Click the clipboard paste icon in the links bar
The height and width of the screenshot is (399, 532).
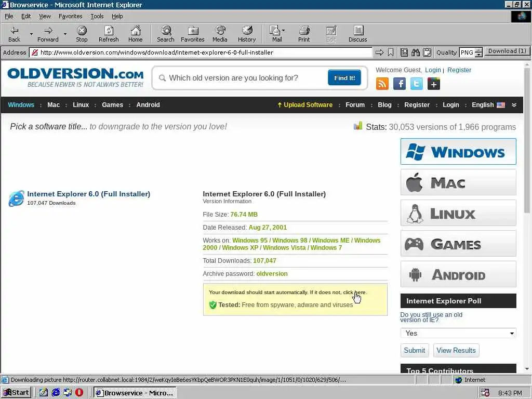tap(427, 52)
